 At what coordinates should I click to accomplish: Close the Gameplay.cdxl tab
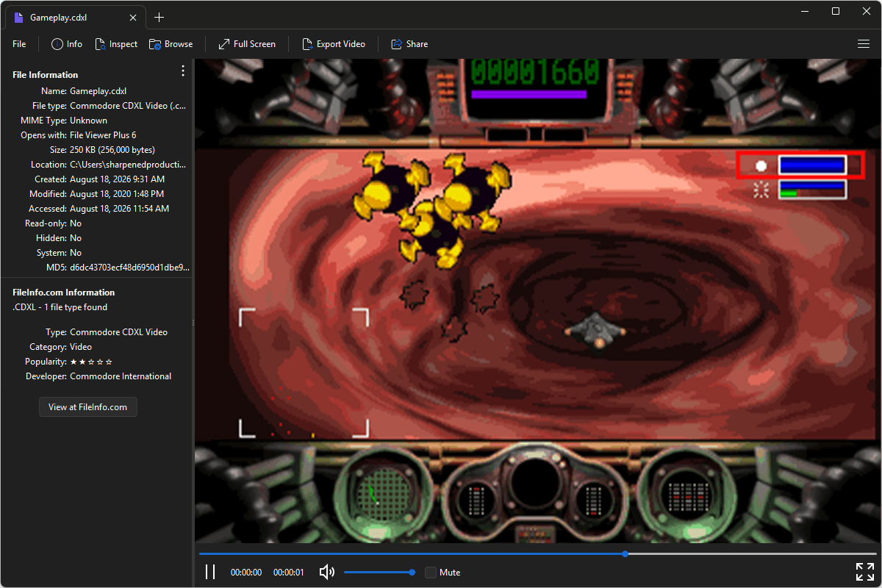pyautogui.click(x=132, y=18)
